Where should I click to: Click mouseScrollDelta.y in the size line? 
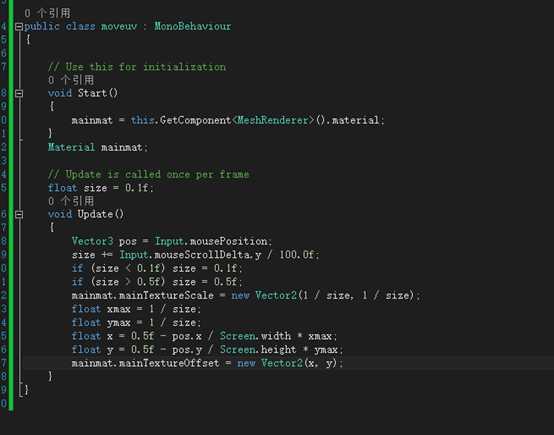(x=208, y=255)
